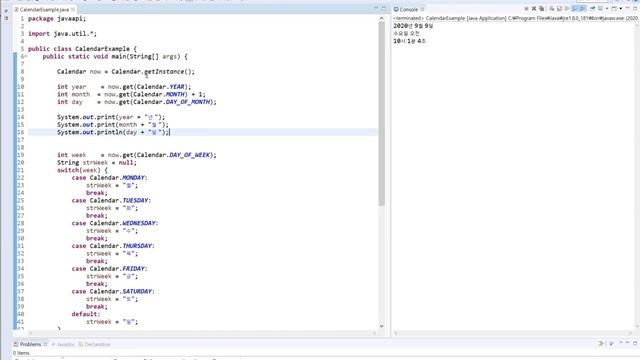The image size is (640, 360).
Task: Click the editor vertical scrollbar up arrow
Action: 382,18
